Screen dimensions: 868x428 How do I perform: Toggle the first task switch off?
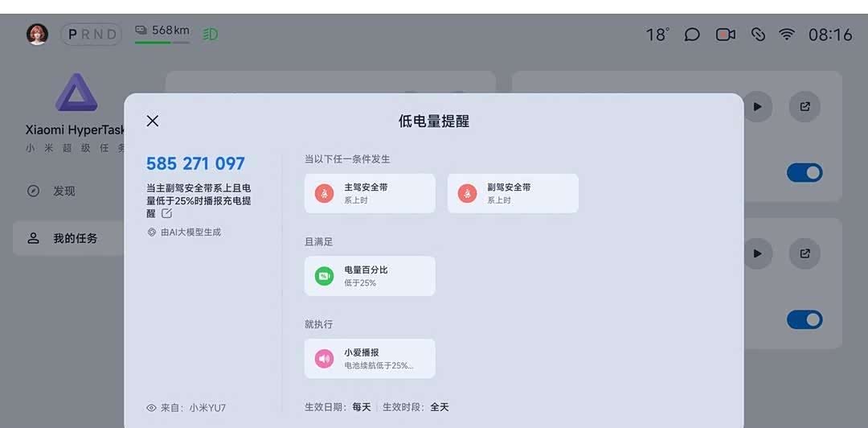click(805, 172)
